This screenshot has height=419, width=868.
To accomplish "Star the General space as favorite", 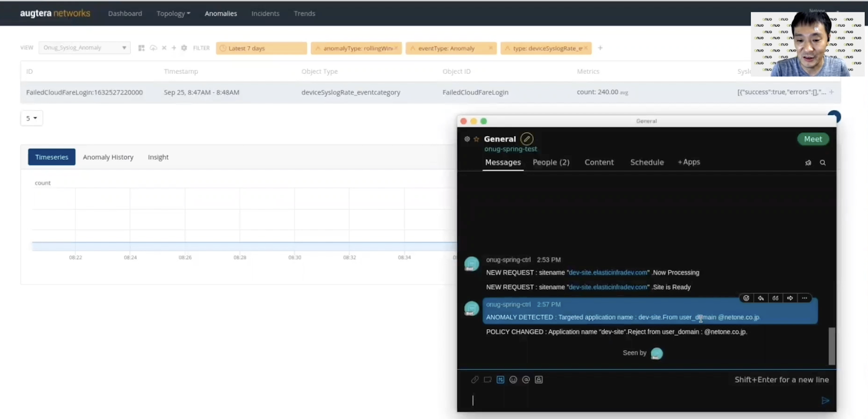I will [476, 139].
